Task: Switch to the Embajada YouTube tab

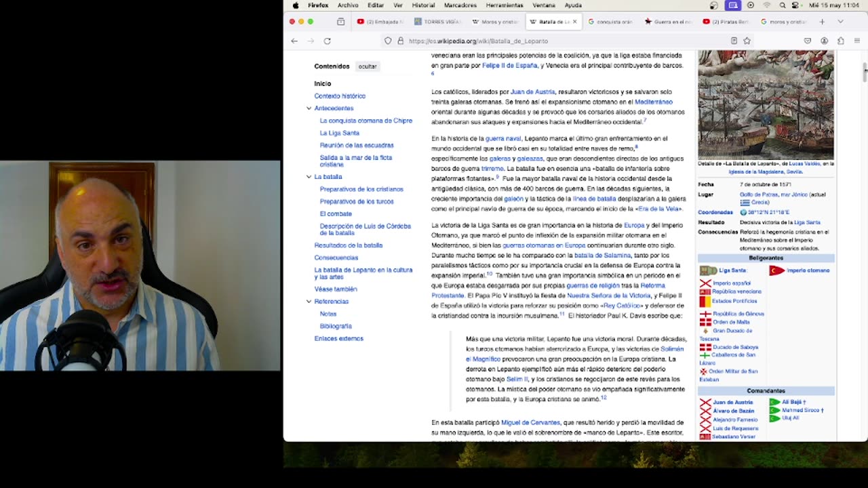Action: (380, 22)
